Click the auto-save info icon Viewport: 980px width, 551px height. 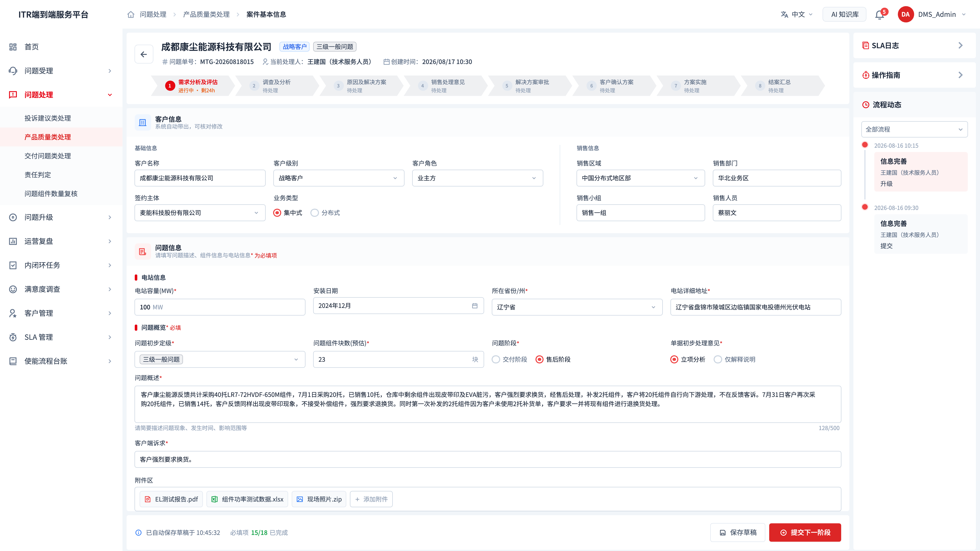[139, 533]
